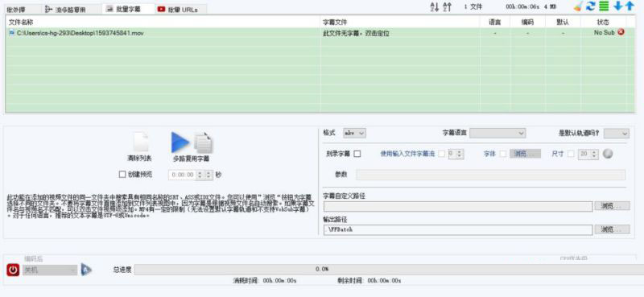The height and width of the screenshot is (297, 644).
Task: Switch to the second multiplex tab
Action: point(72,9)
